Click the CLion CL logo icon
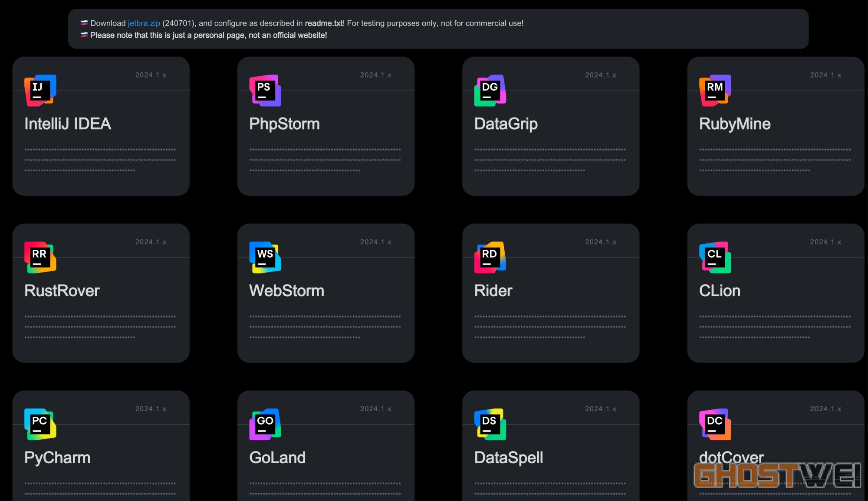Image resolution: width=868 pixels, height=501 pixels. (x=715, y=257)
